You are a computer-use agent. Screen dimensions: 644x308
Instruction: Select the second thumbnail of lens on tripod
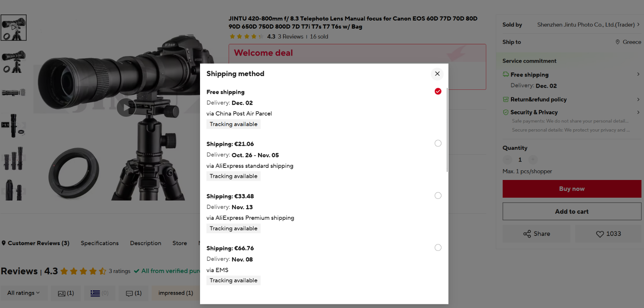tap(14, 61)
